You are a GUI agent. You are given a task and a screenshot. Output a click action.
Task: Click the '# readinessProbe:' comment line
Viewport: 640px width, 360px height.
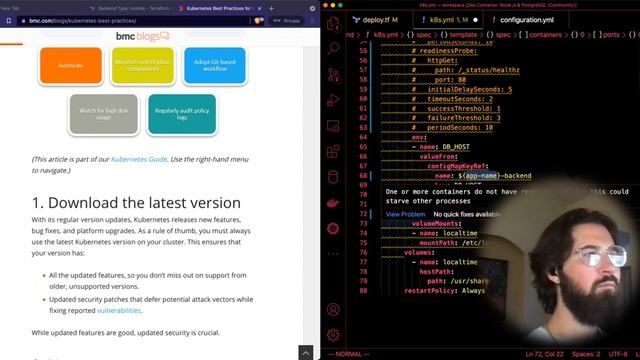(444, 51)
